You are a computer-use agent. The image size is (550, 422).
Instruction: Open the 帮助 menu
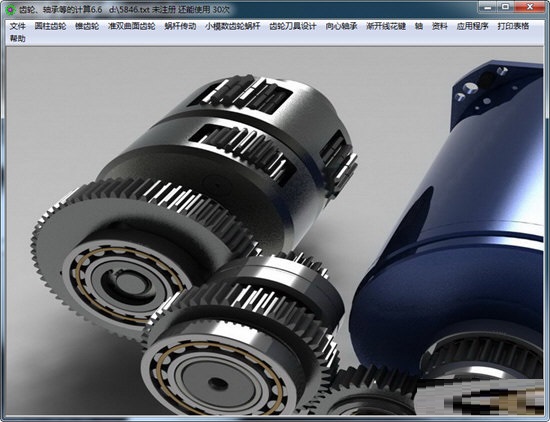point(18,39)
